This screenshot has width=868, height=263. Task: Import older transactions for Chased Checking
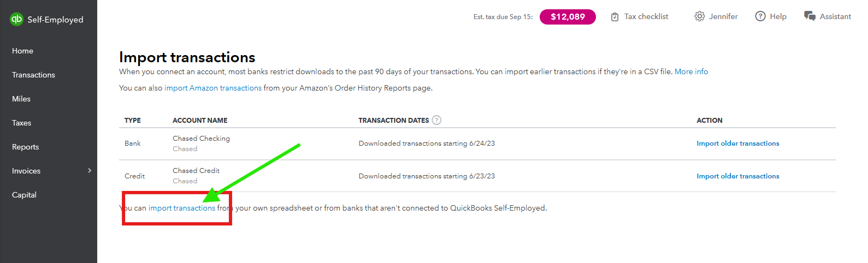[738, 144]
